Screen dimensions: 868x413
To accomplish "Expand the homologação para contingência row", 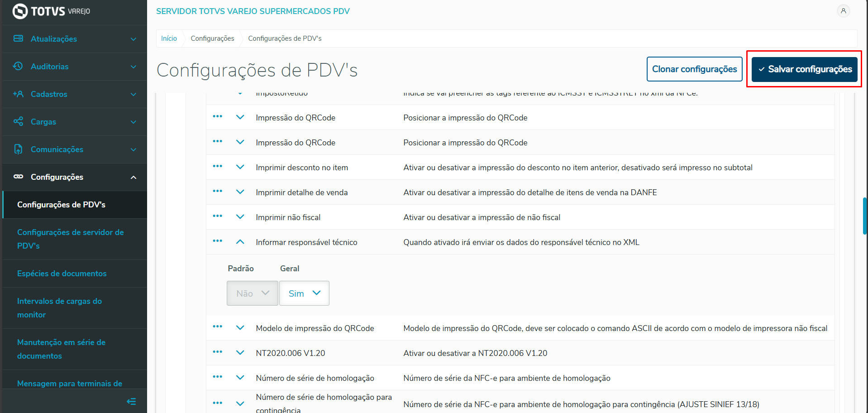I will pos(240,403).
